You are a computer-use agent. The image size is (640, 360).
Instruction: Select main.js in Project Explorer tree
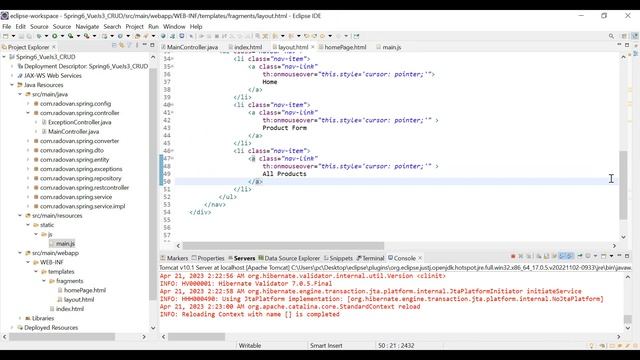click(x=62, y=244)
